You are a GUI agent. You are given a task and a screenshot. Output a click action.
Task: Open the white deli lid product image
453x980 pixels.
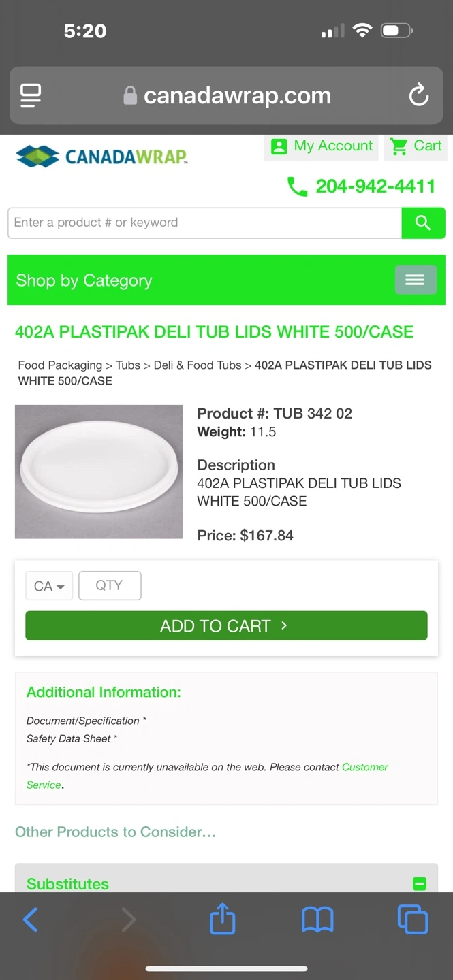coord(99,472)
